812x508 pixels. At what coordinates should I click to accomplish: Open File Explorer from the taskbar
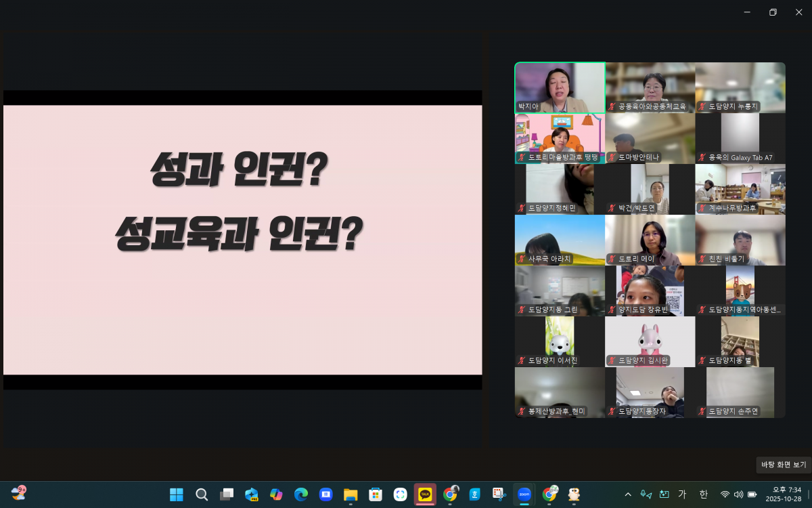[351, 494]
